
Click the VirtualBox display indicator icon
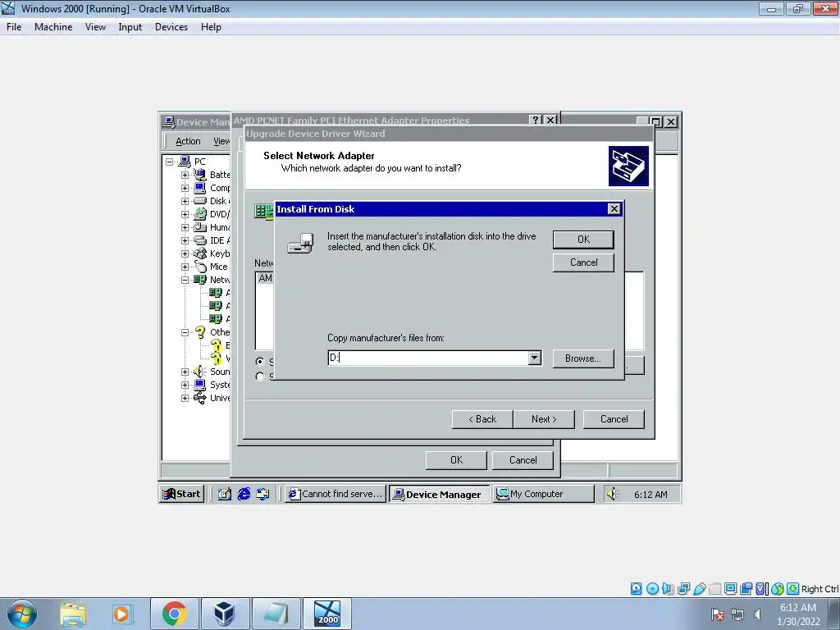pyautogui.click(x=730, y=589)
